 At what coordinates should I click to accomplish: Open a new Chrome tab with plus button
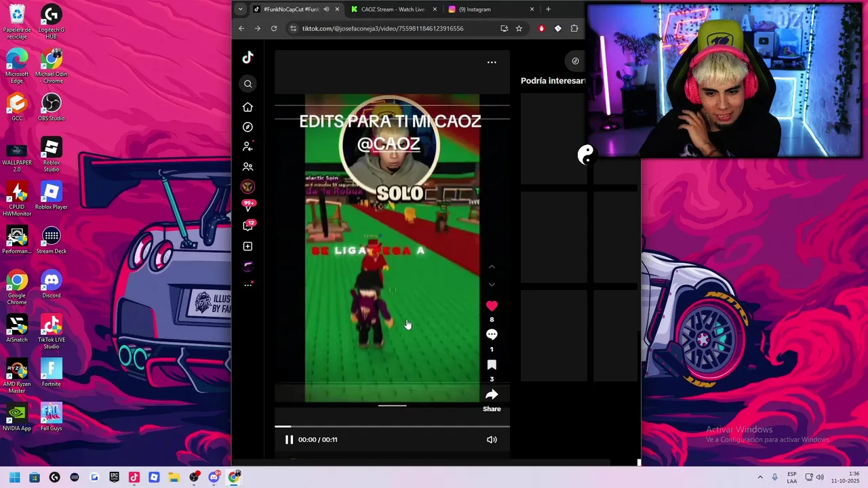[x=548, y=9]
